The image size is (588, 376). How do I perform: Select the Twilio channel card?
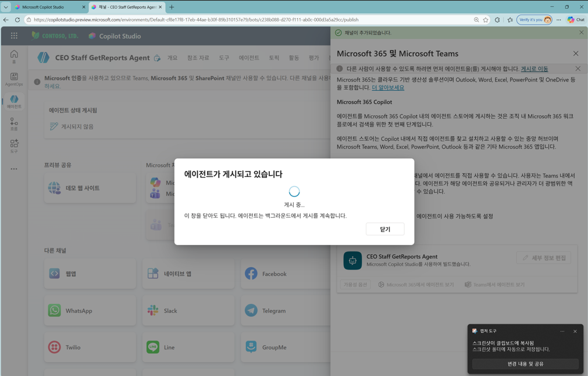90,347
